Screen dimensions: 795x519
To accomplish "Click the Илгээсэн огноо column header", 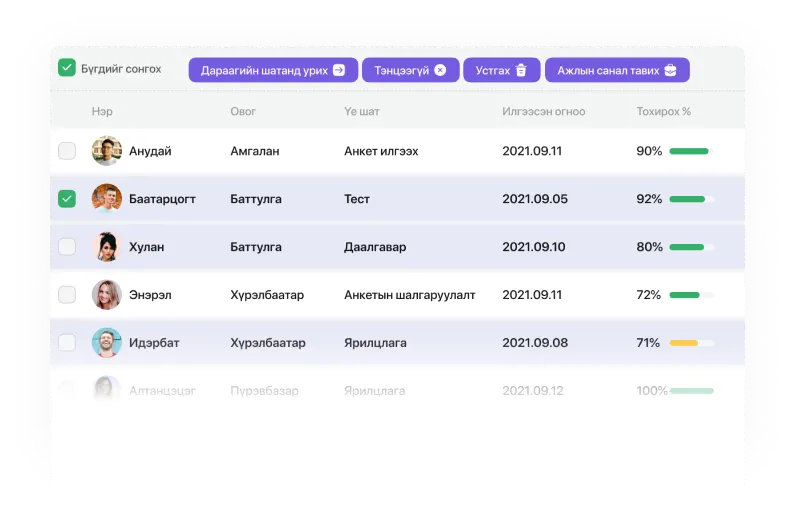I will [x=543, y=111].
